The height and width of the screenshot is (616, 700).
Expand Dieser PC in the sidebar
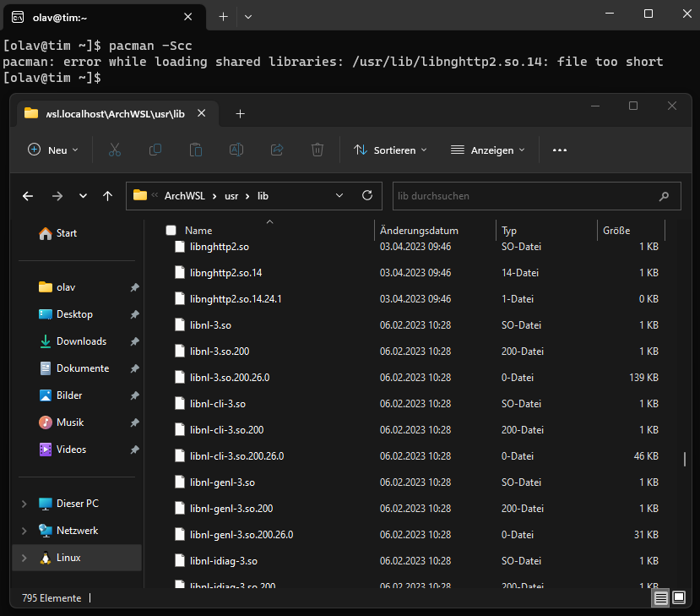[24, 503]
